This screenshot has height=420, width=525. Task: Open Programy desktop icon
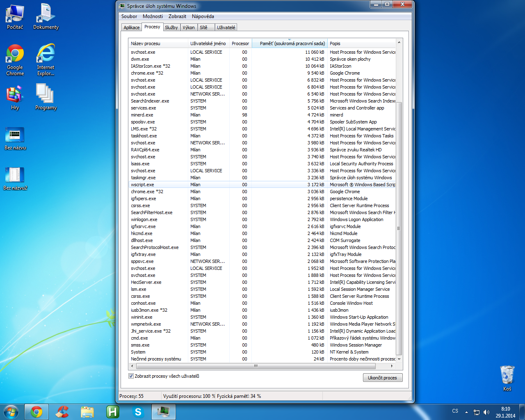point(46,98)
